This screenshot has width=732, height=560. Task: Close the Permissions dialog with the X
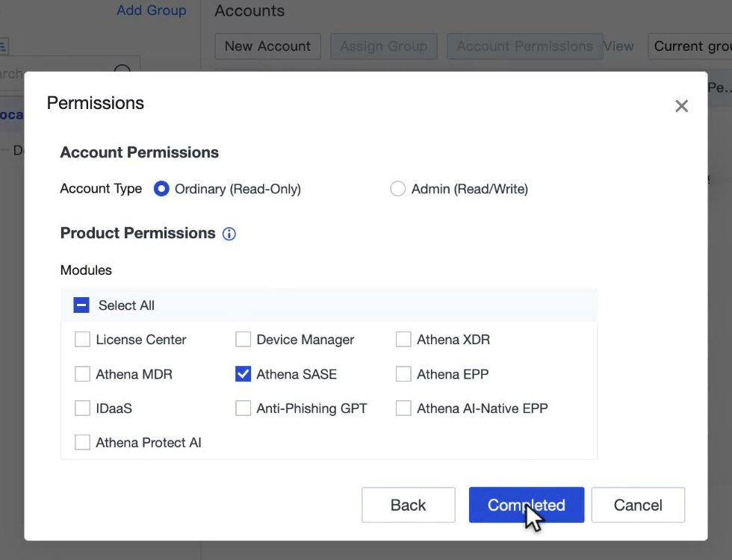coord(681,106)
